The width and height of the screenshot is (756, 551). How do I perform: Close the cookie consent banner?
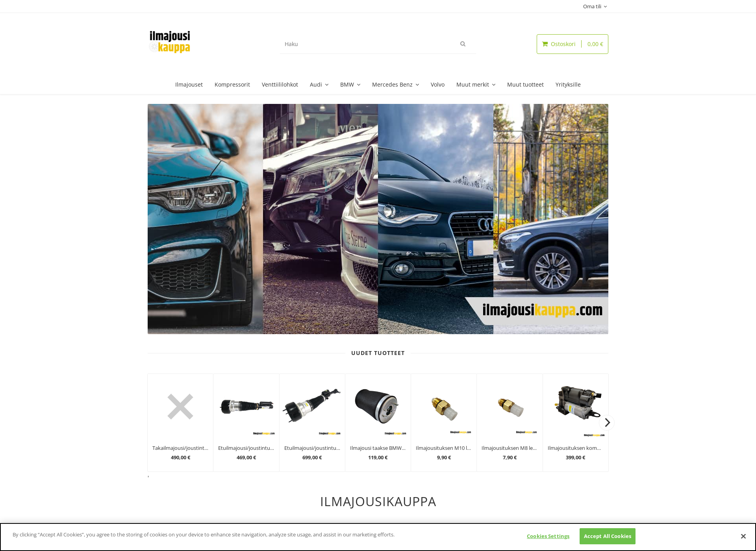pyautogui.click(x=743, y=536)
